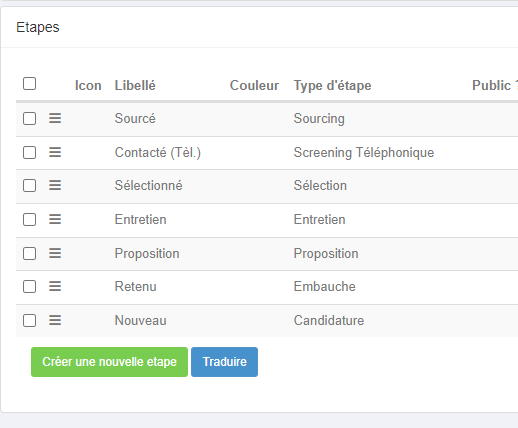
Task: Click the drag handle for Proposition row
Action: point(55,253)
